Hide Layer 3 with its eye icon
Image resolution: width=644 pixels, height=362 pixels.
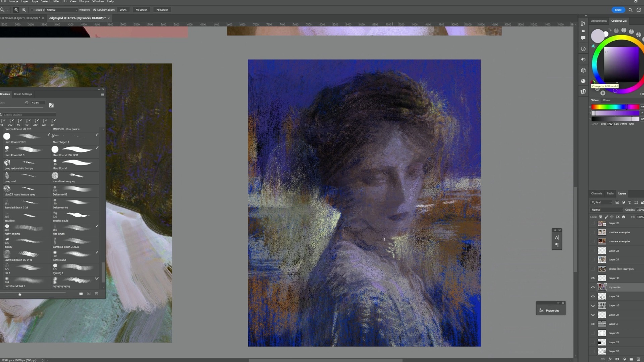[x=593, y=324]
